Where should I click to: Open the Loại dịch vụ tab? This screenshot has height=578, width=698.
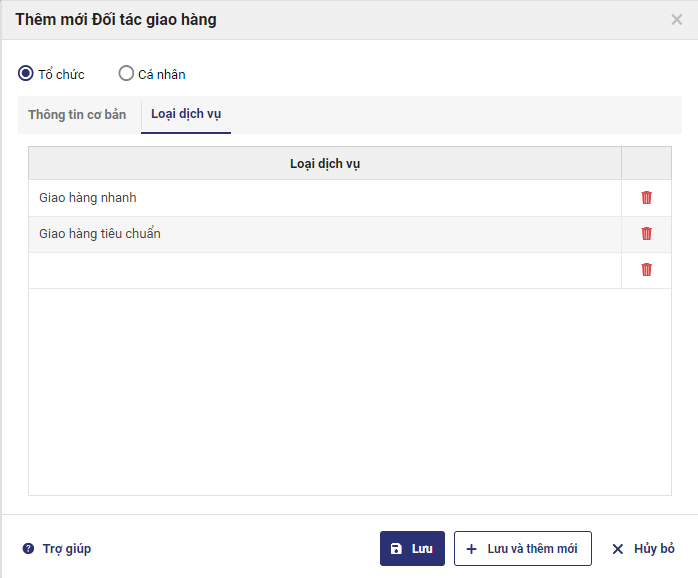pyautogui.click(x=186, y=114)
